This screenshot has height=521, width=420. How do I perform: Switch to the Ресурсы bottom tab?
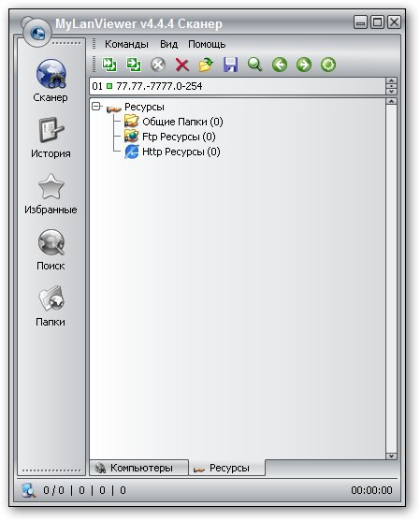coord(227,468)
